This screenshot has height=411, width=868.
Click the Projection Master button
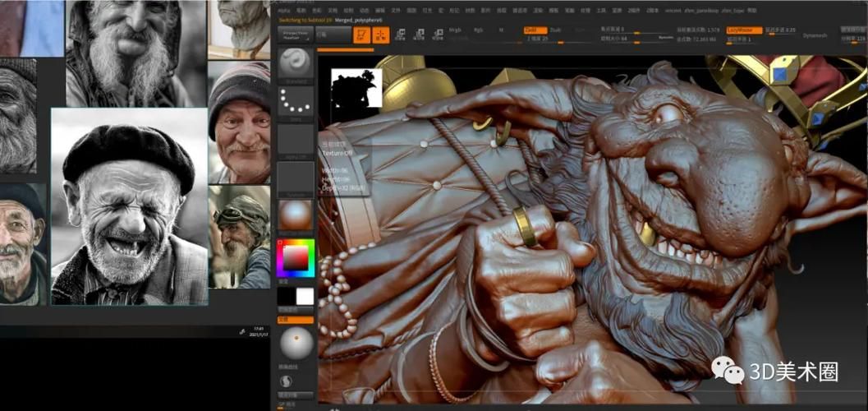click(296, 35)
